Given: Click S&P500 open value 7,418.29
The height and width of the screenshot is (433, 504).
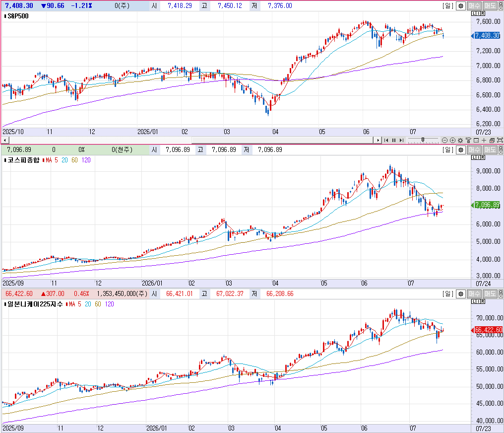Looking at the screenshot, I should click(180, 6).
